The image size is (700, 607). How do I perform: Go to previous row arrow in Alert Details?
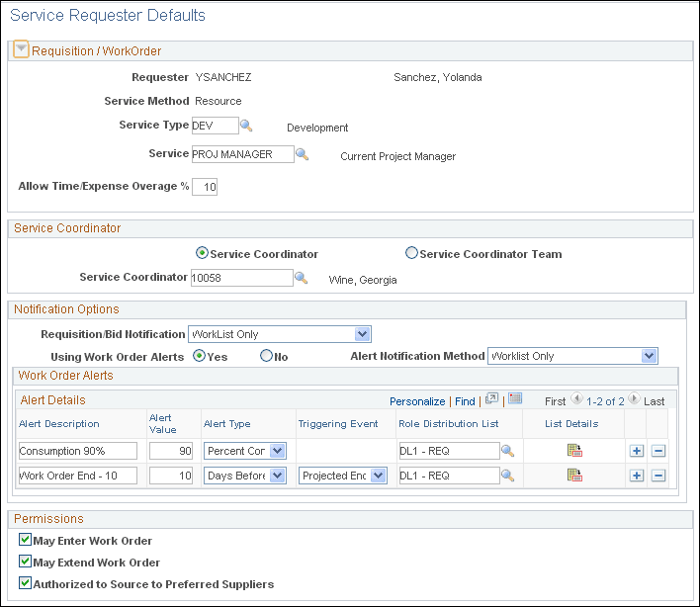[x=576, y=398]
